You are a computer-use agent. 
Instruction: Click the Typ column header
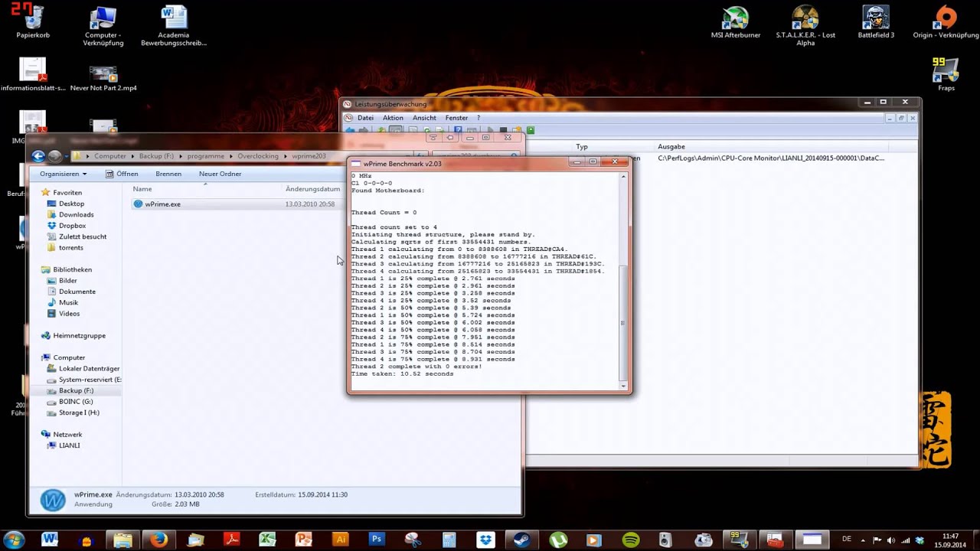(582, 146)
